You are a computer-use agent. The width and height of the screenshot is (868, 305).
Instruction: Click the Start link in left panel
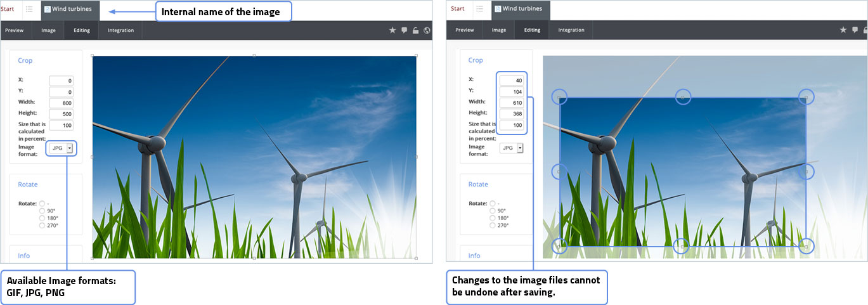click(8, 9)
